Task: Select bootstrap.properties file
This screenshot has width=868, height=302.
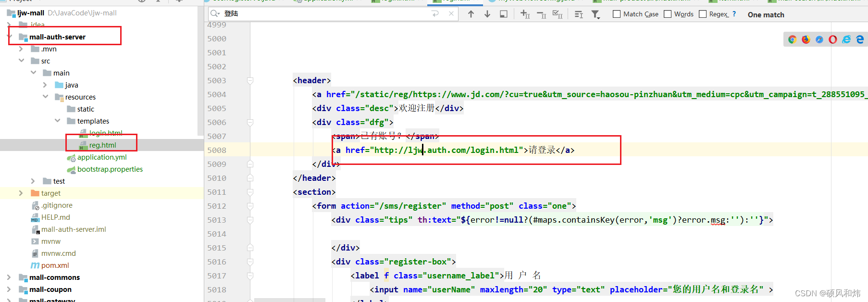Action: [110, 169]
